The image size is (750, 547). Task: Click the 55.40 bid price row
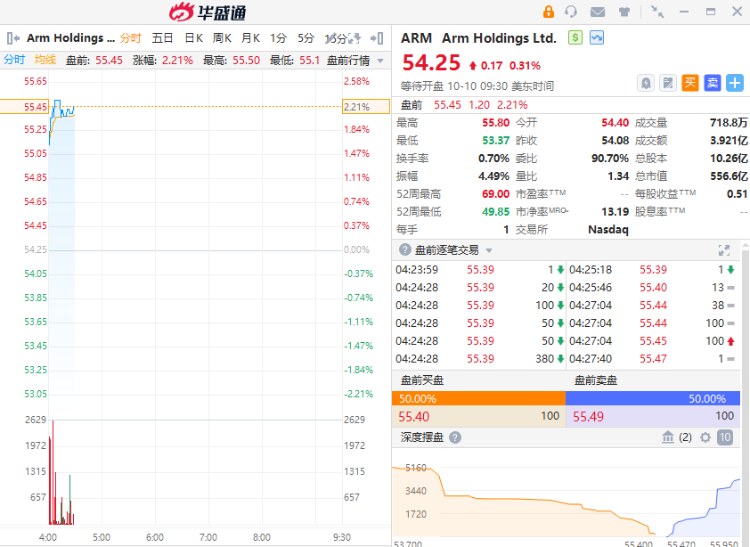(x=478, y=416)
